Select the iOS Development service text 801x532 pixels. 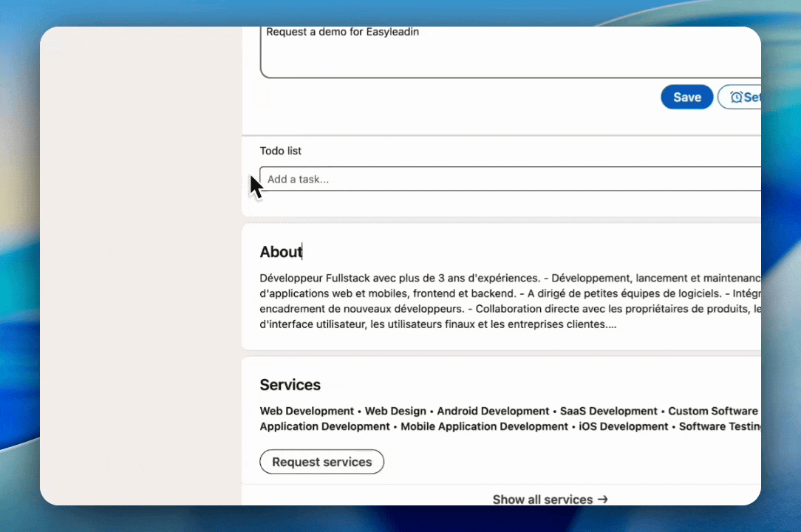point(623,426)
